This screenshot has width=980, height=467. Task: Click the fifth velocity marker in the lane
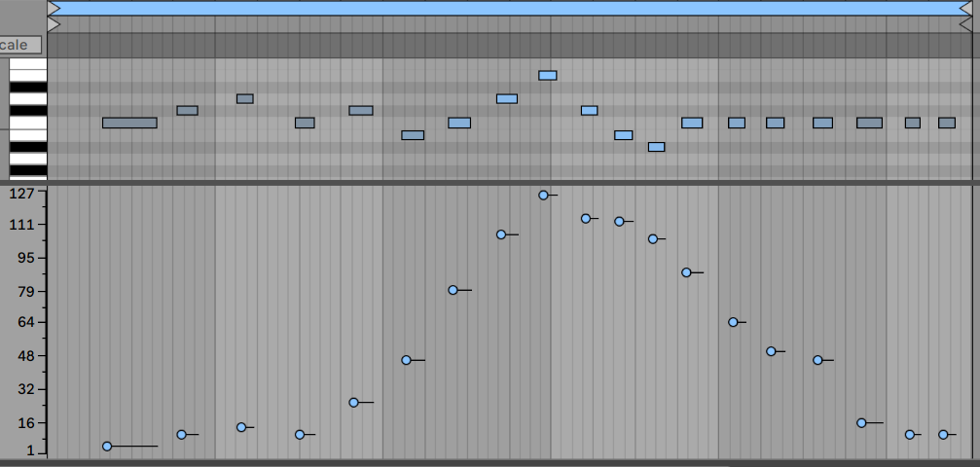pos(353,403)
